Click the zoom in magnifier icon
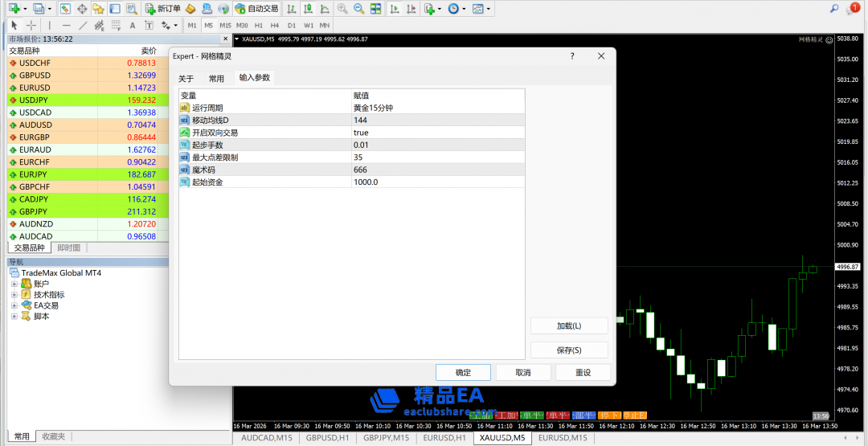 pyautogui.click(x=342, y=9)
